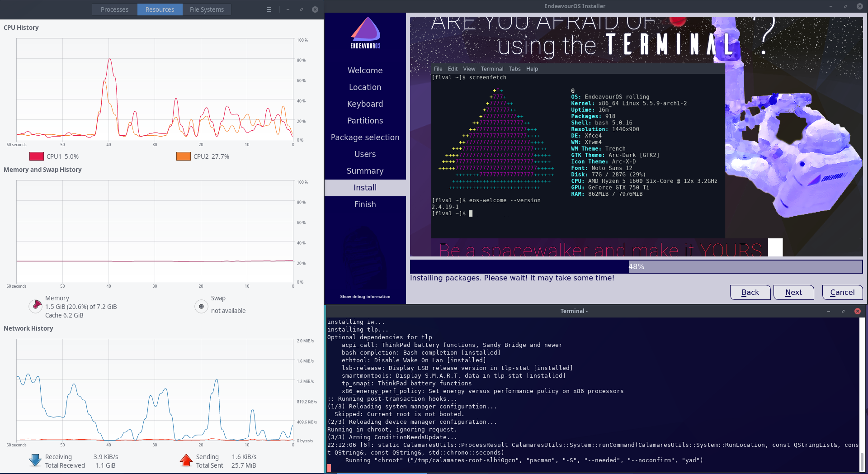The image size is (868, 474).
Task: Select Keyboard step in installer sidebar
Action: point(365,104)
